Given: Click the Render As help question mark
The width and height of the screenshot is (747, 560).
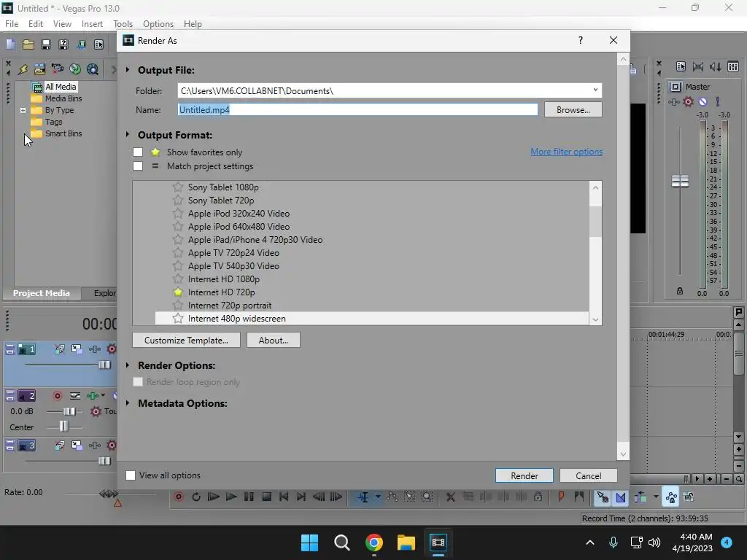Looking at the screenshot, I should click(x=580, y=41).
